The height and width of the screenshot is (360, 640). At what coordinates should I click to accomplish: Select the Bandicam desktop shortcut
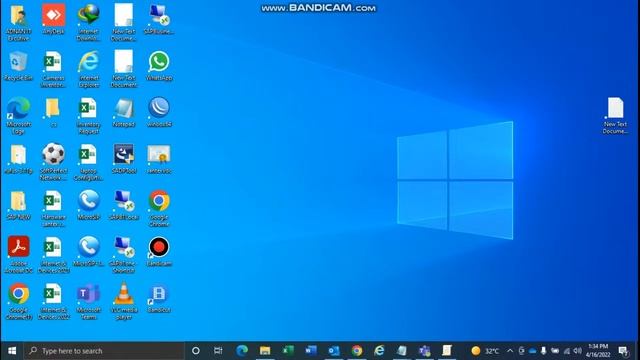coord(159,251)
